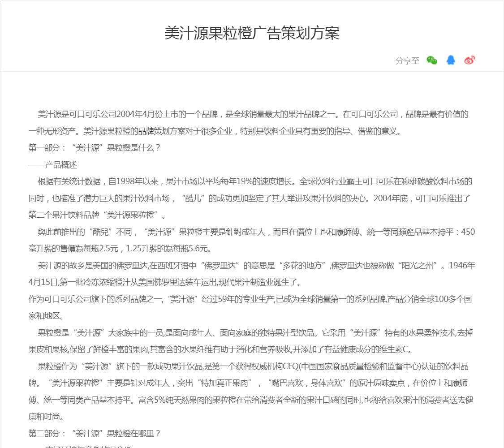Click the line starting 果皮和果核,保留了鲜橙丰富的果肉

pyautogui.click(x=220, y=349)
